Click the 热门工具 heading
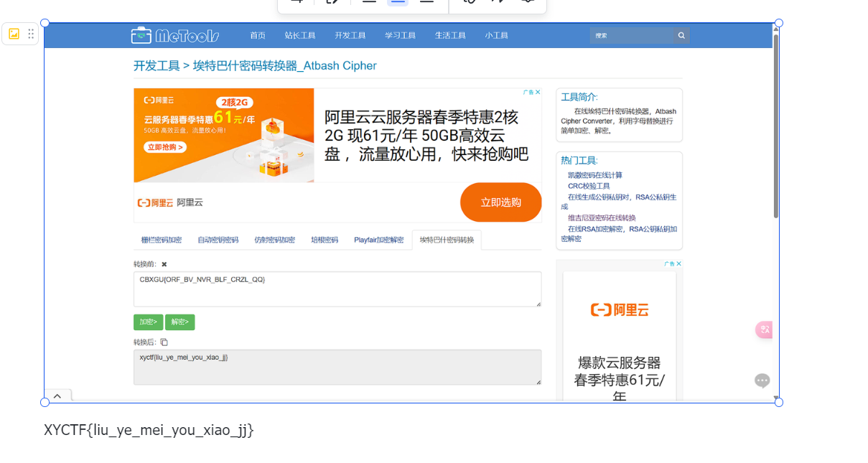Screen dimensions: 868x463 (579, 160)
